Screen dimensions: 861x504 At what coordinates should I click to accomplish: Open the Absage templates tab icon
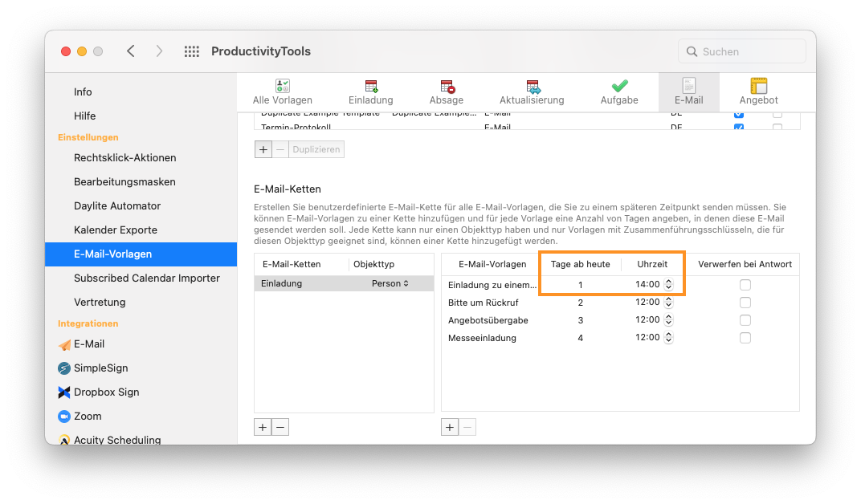(x=447, y=86)
